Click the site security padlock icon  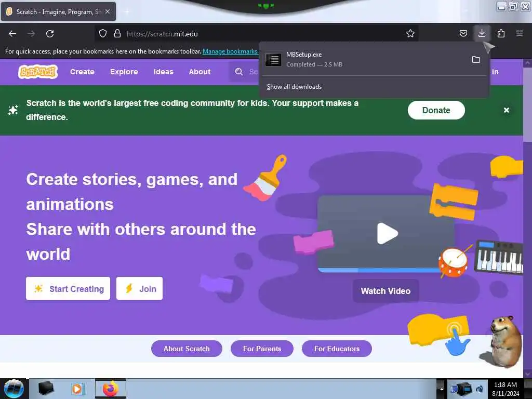pyautogui.click(x=117, y=33)
